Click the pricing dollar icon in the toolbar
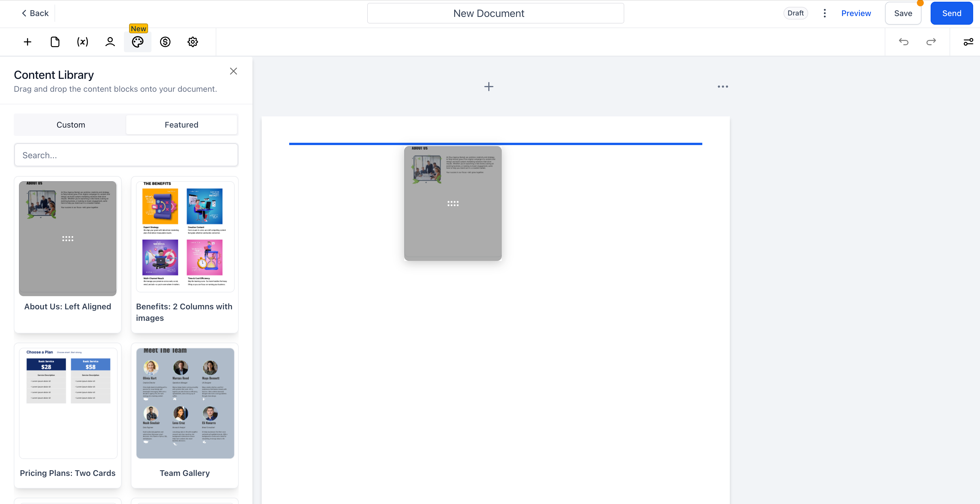 pos(165,42)
